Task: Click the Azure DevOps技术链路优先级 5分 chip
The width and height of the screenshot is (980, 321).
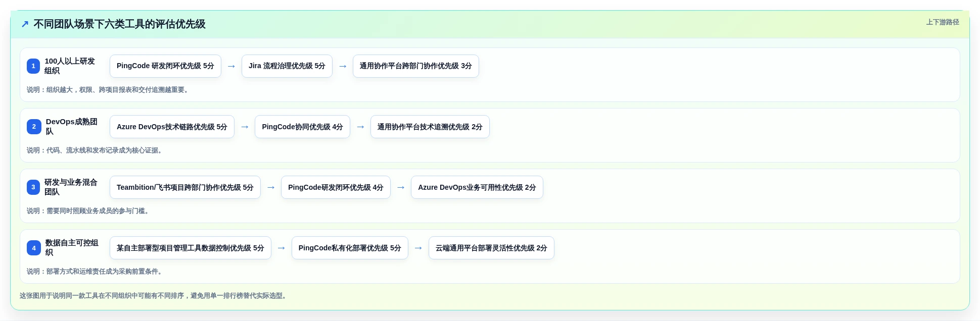Action: 172,127
